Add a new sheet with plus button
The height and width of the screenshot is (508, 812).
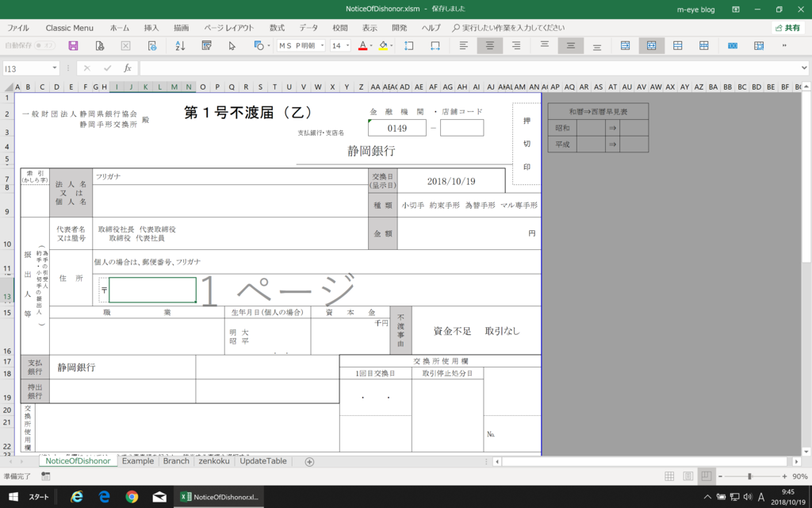[x=309, y=461]
